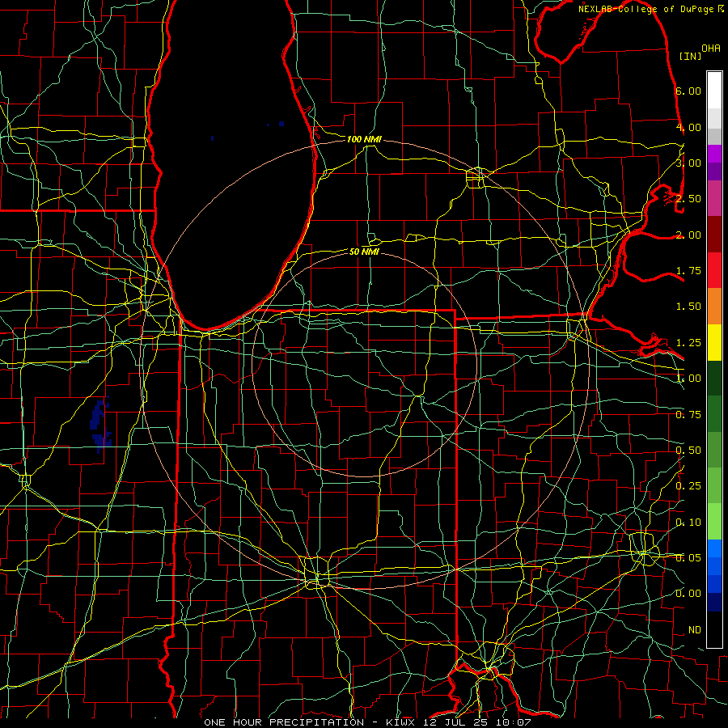
Task: Click the '2.00' legend value
Action: pyautogui.click(x=688, y=235)
